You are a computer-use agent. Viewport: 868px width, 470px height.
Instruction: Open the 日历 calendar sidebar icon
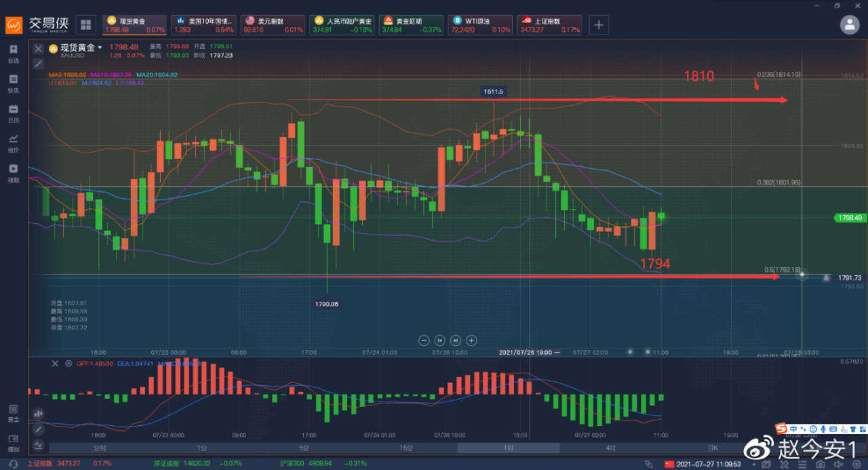point(14,113)
